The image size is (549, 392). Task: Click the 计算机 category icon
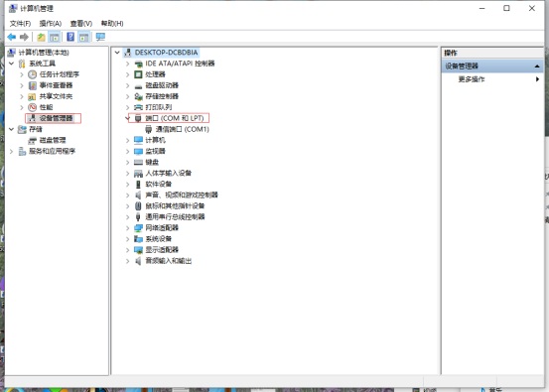tap(138, 140)
